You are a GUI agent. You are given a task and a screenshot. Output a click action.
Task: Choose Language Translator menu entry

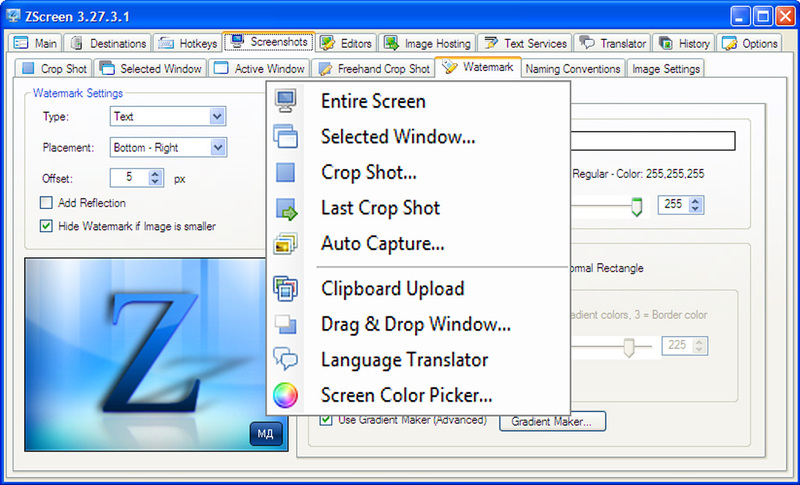(x=418, y=360)
